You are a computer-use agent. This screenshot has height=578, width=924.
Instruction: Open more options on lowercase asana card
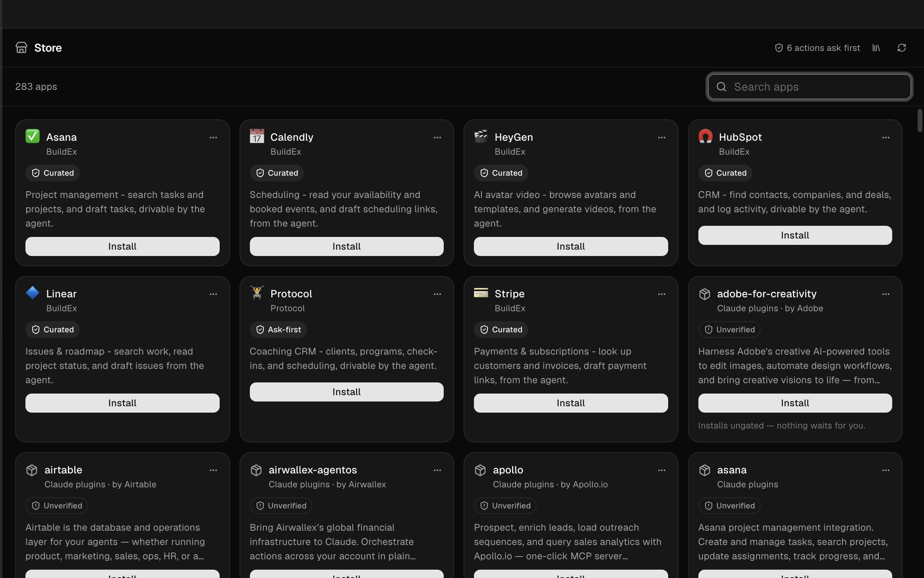coord(886,470)
